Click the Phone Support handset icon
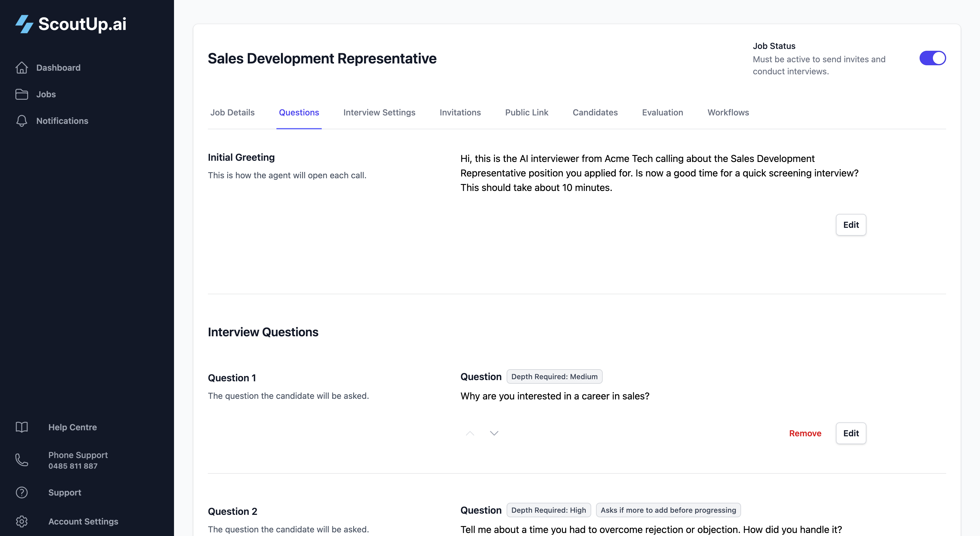The height and width of the screenshot is (536, 980). (x=22, y=460)
